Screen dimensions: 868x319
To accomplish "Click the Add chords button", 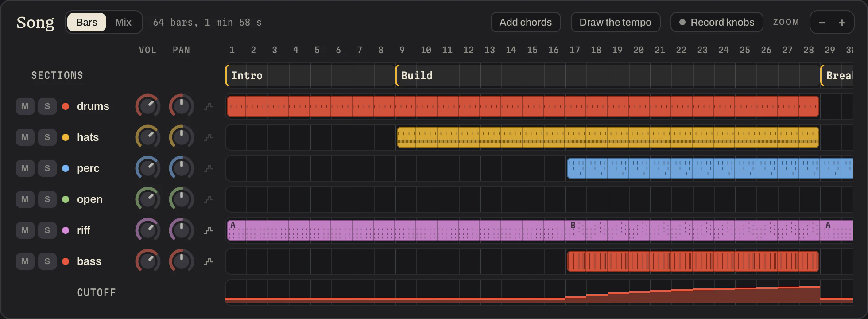I will (526, 22).
